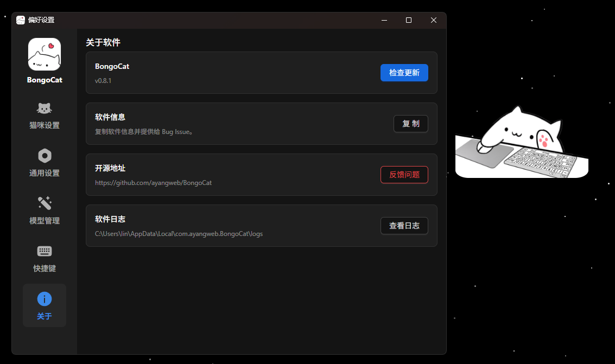Click the BongoCat label under the sidebar logo
The image size is (615, 364).
pyautogui.click(x=45, y=80)
